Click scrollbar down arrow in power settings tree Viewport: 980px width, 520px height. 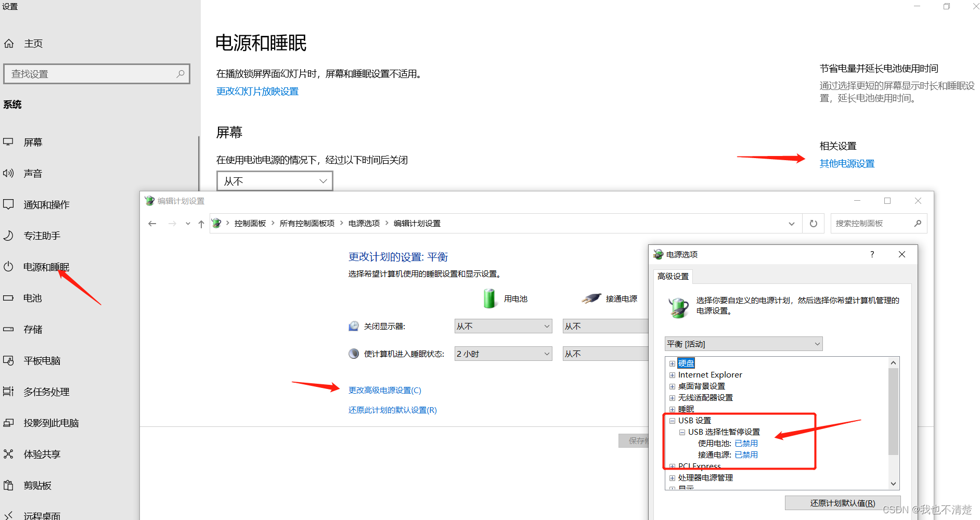coord(894,484)
